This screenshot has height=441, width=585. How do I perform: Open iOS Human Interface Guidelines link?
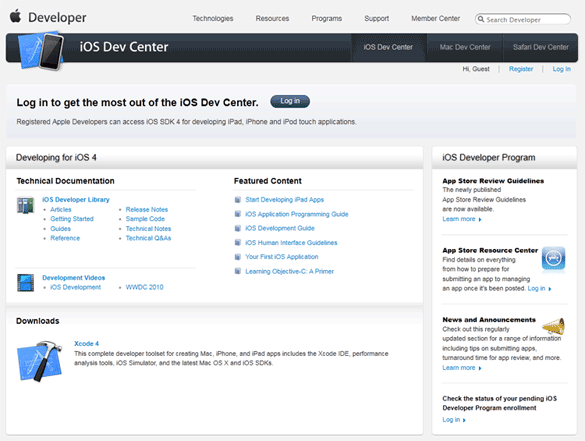tap(291, 243)
